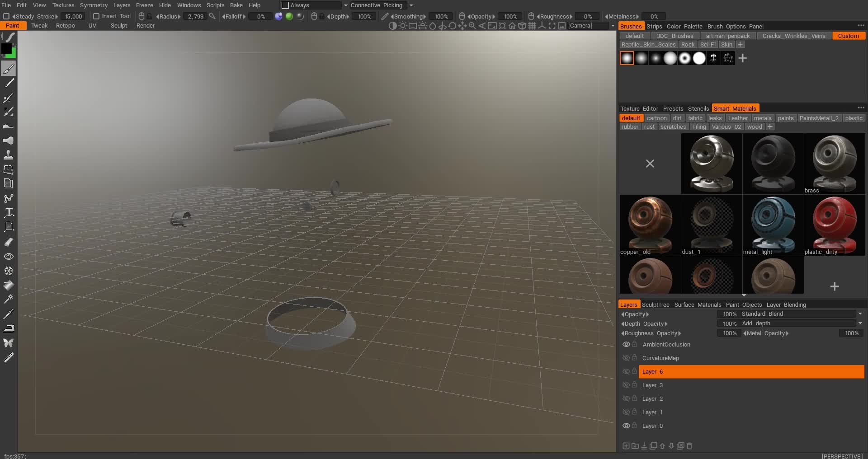Screen dimensions: 868x459
Task: Switch to the Sculpt workspace tab
Action: (118, 26)
